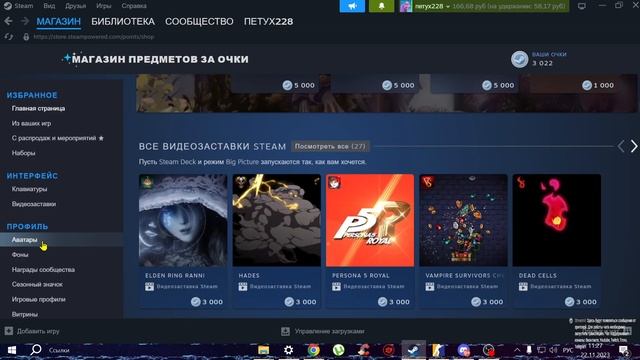Open File Explorer from the taskbar

pos(263,350)
